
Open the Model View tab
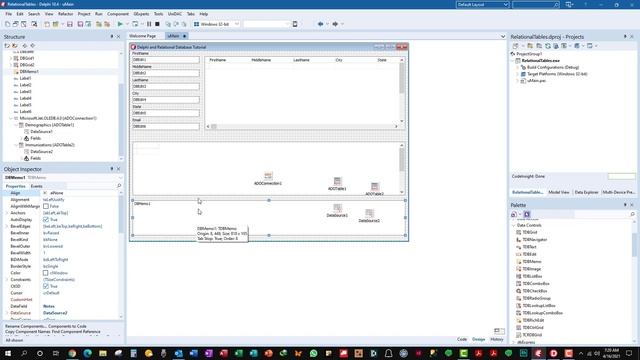pos(559,192)
